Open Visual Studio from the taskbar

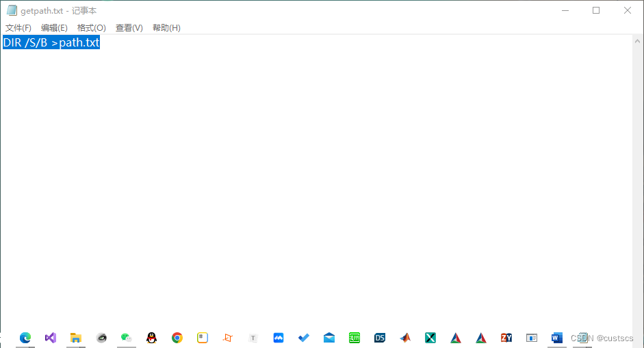[x=51, y=338]
